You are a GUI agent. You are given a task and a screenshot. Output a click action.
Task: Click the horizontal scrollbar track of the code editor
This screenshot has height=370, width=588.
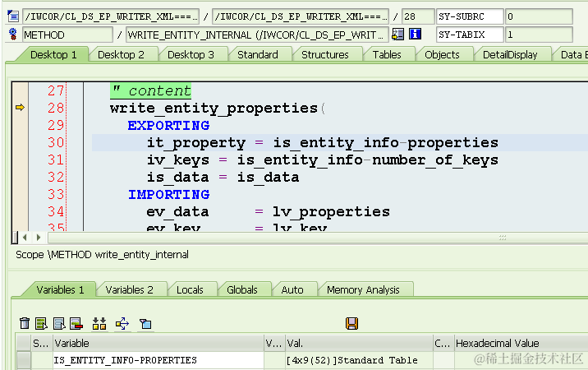[317, 238]
